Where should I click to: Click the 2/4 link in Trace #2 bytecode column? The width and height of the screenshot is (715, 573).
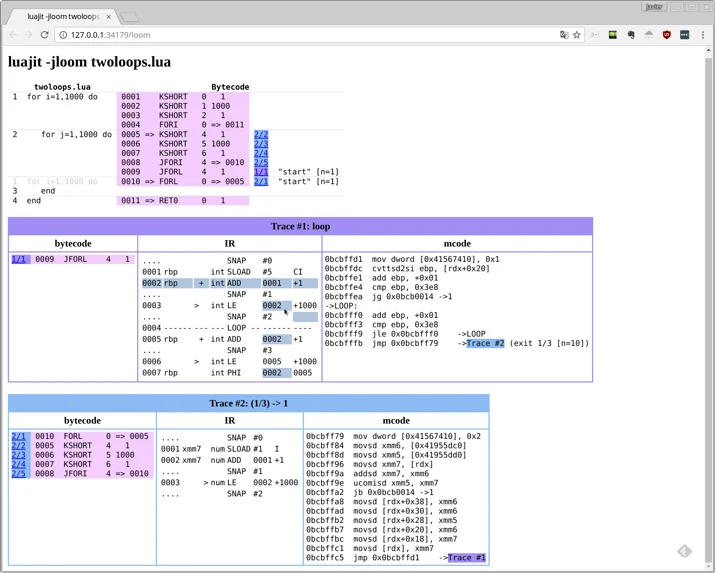coord(19,464)
